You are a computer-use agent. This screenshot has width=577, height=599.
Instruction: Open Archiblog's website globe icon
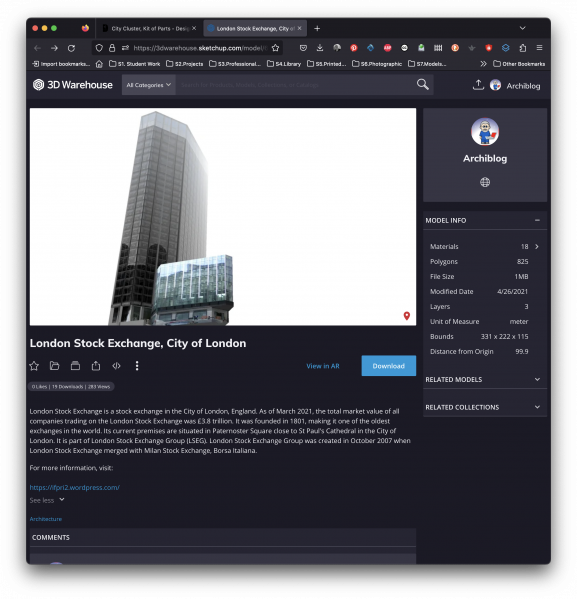[x=485, y=182]
